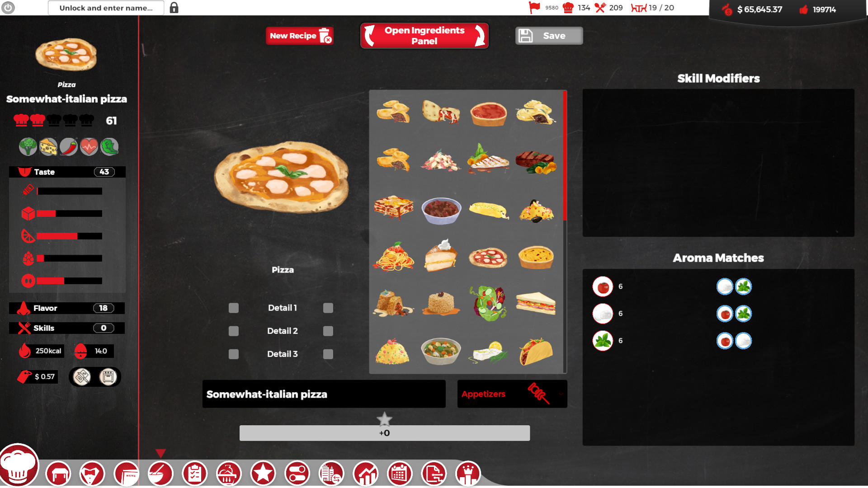This screenshot has height=488, width=868.
Task: Check the Detail 1 checkbox
Action: point(234,308)
